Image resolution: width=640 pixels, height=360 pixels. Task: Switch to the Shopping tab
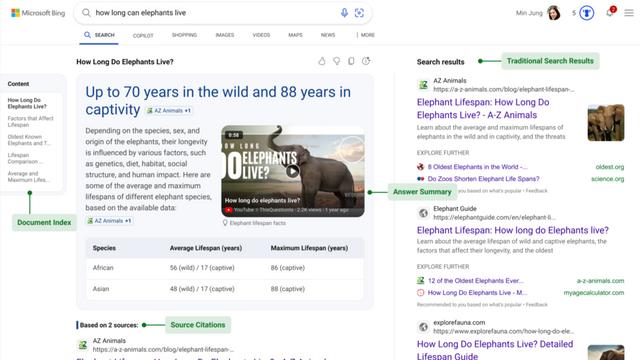[x=184, y=35]
